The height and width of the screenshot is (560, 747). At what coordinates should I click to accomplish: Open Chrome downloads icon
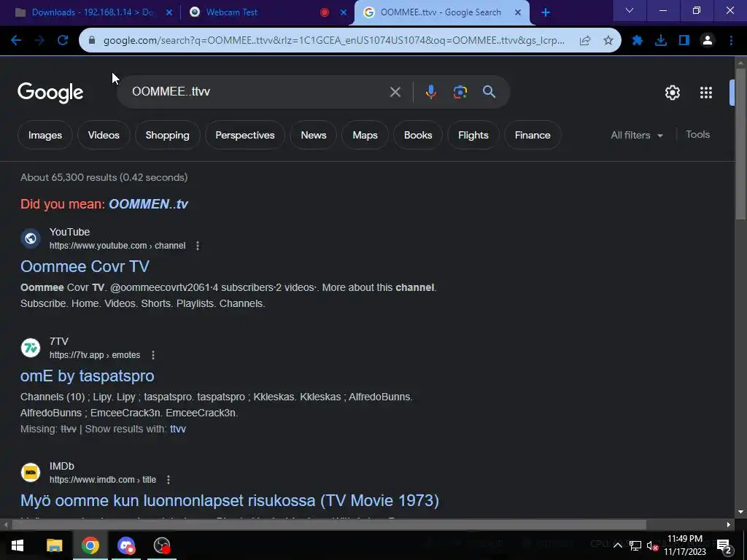click(661, 41)
